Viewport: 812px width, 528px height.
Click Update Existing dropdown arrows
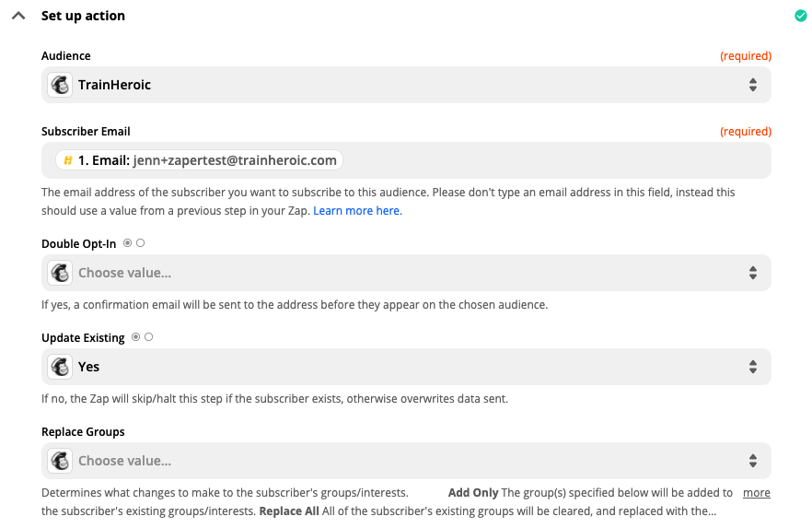pyautogui.click(x=753, y=367)
